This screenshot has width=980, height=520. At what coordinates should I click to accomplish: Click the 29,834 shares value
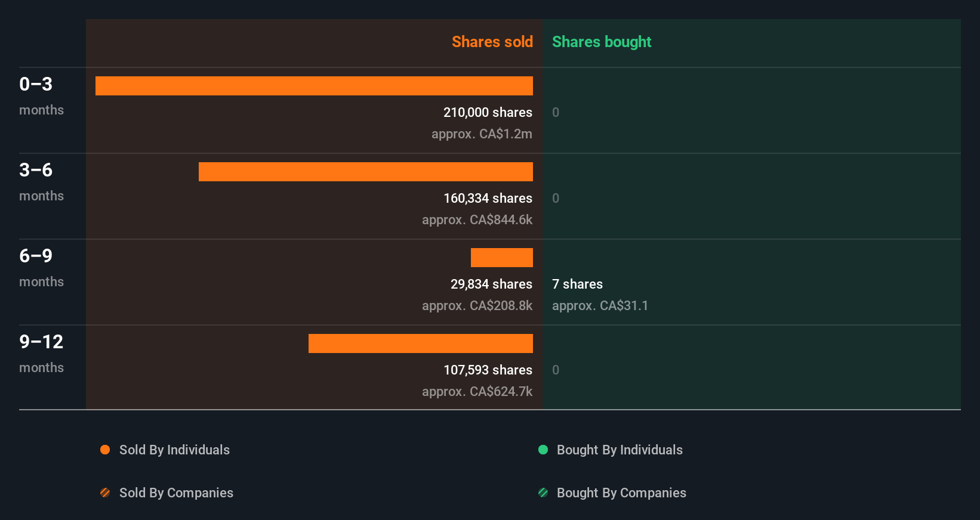tap(491, 284)
